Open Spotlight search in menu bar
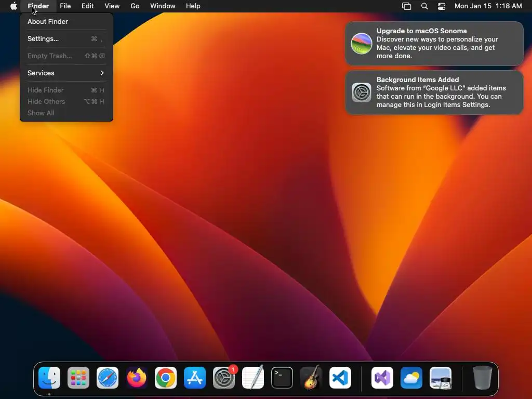 (424, 6)
